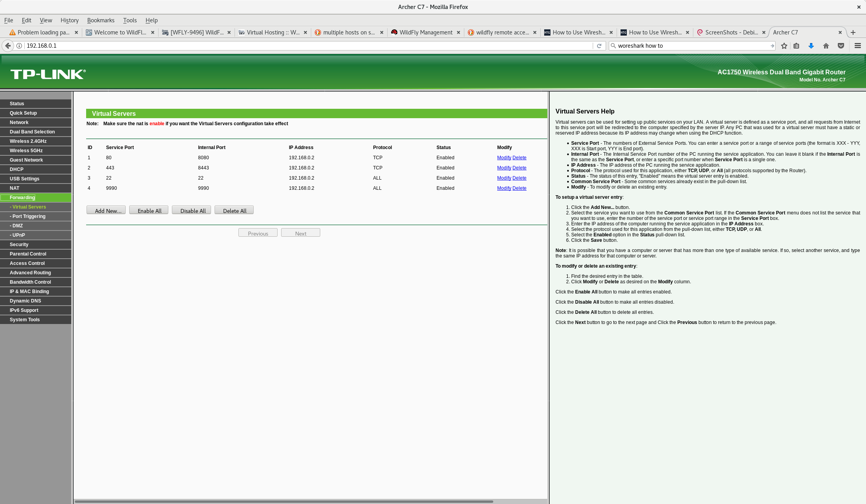
Task: Open the Bookmarks menu
Action: (x=101, y=20)
